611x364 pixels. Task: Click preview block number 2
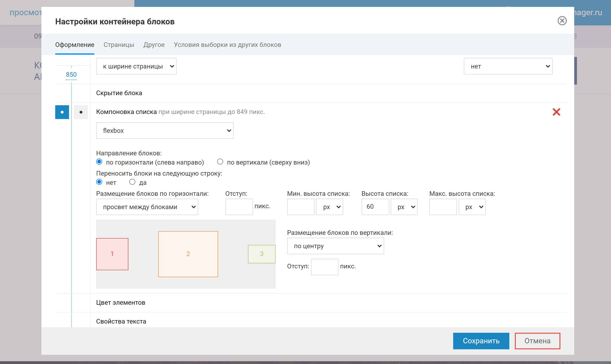coord(188,254)
